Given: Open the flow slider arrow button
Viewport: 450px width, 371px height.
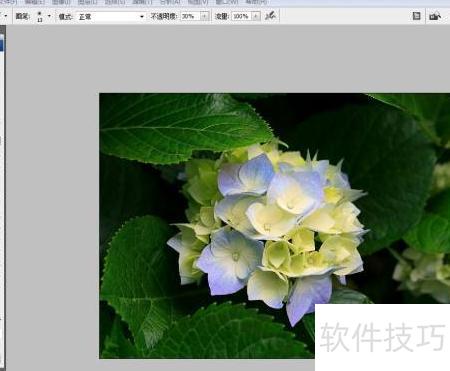Looking at the screenshot, I should click(256, 16).
